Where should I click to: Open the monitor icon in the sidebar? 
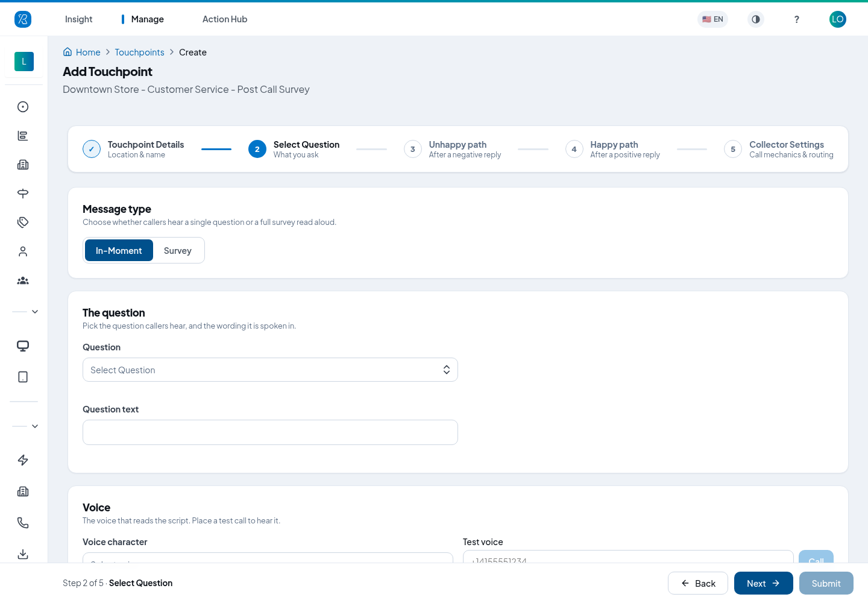coord(23,346)
